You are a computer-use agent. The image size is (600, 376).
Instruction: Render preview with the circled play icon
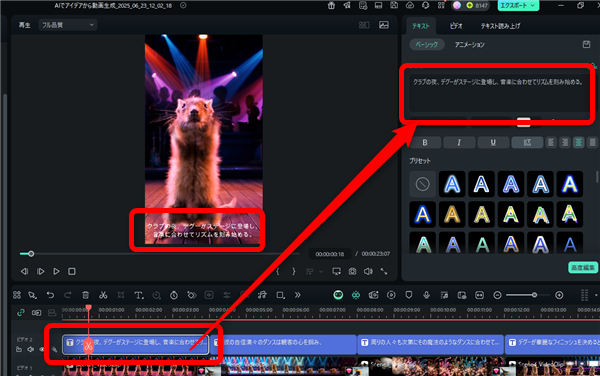[391, 295]
